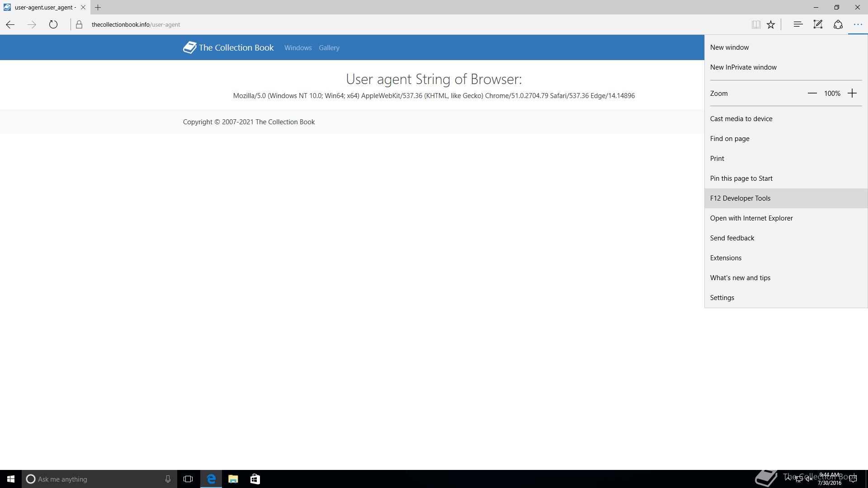Click the Copyright 2007-2021 footer text
Image resolution: width=868 pixels, height=488 pixels.
point(249,122)
